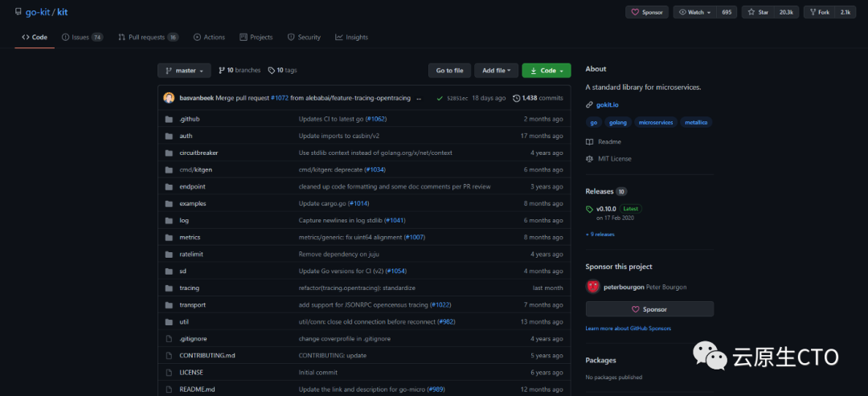Click the Go to file button
This screenshot has height=396, width=868.
click(x=449, y=71)
